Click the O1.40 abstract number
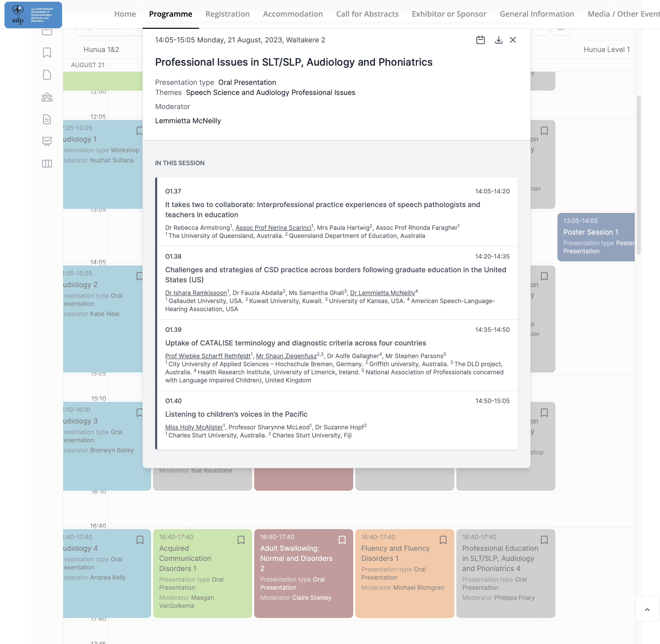660x644 pixels. coord(173,401)
